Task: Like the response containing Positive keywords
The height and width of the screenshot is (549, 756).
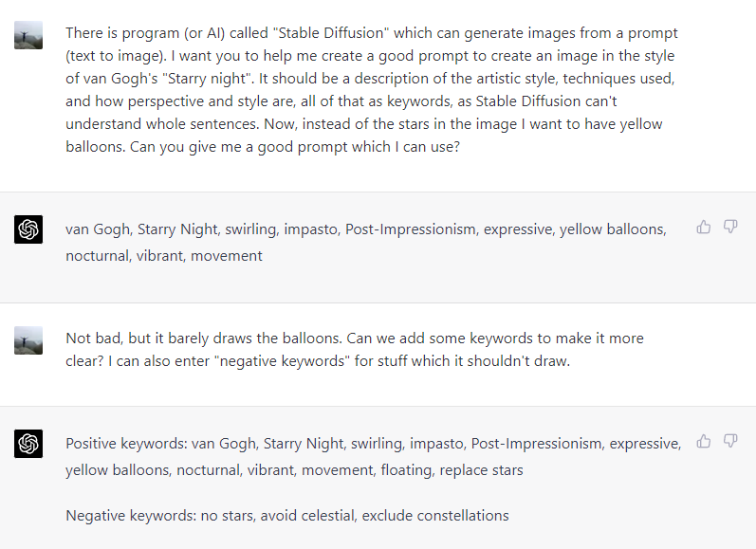Action: 704,441
